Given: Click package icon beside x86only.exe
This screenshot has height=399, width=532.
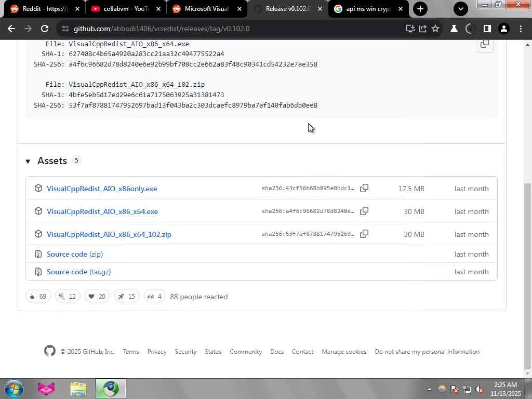Looking at the screenshot, I should [38, 188].
